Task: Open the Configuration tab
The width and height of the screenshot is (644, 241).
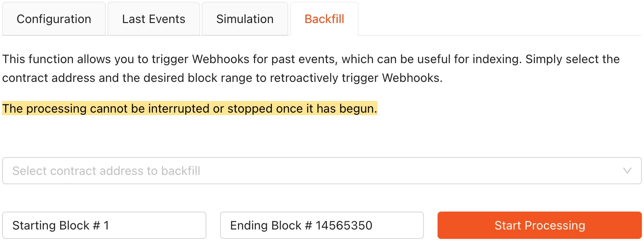Action: [x=54, y=19]
